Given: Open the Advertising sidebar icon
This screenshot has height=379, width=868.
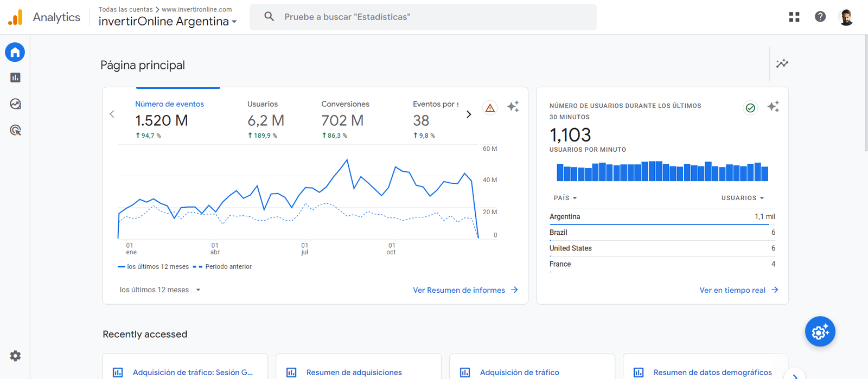Looking at the screenshot, I should pyautogui.click(x=15, y=130).
